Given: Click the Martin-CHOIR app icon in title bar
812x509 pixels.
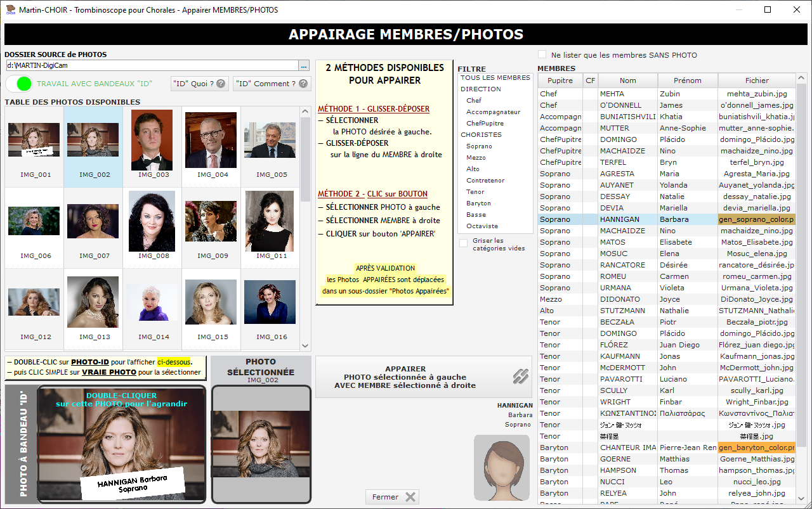Looking at the screenshot, I should coord(10,10).
